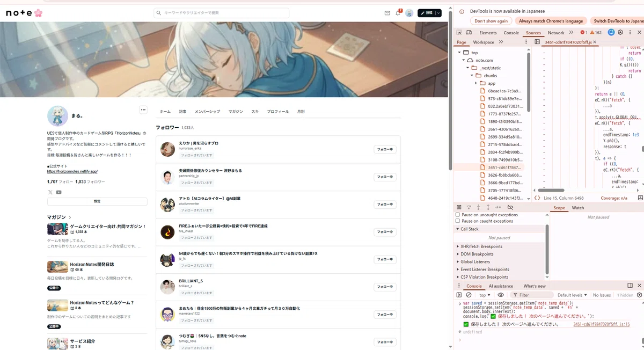Toggle follow button for まめたろ
This screenshot has height=350, width=644.
click(x=385, y=315)
